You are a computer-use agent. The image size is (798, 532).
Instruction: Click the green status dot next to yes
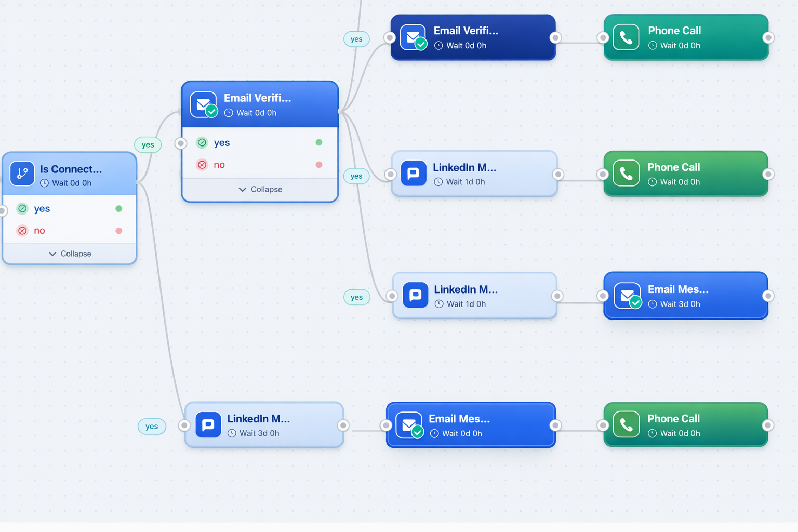point(318,142)
